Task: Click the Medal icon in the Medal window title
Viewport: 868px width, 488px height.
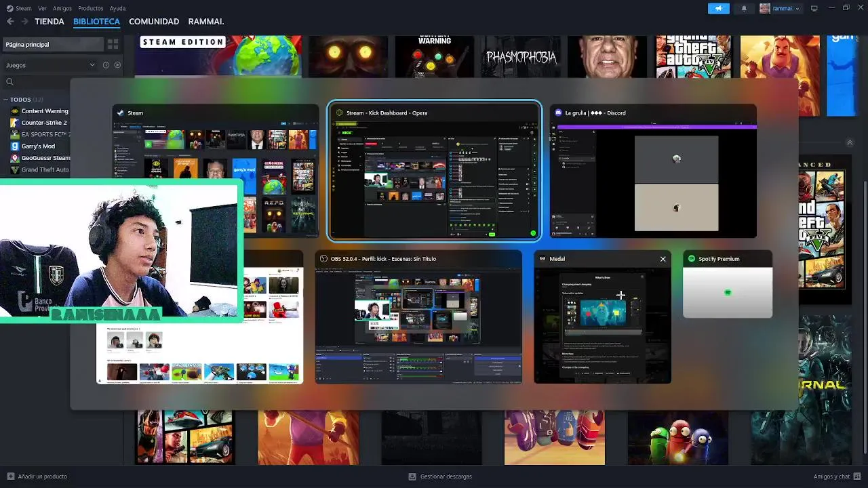Action: 542,259
